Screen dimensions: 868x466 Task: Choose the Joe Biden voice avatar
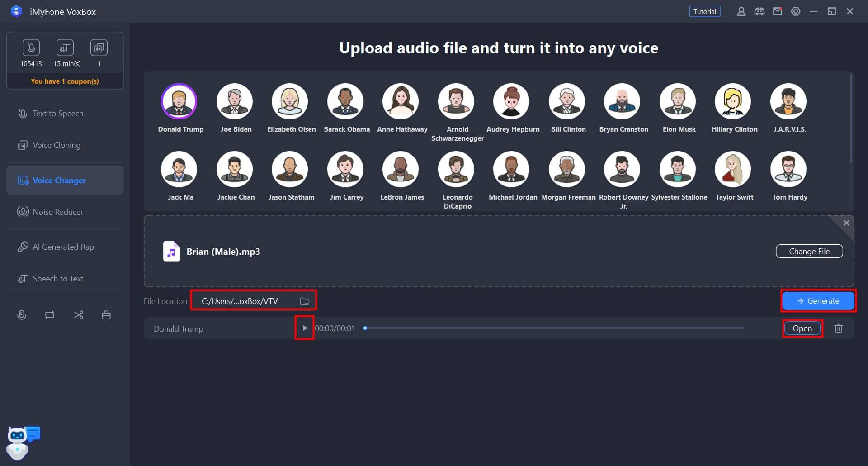point(234,101)
